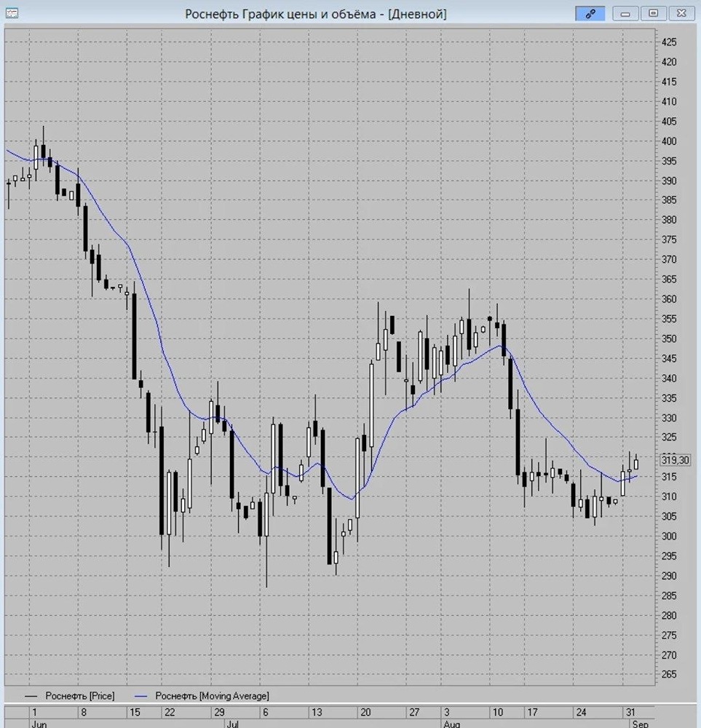Click date 31 on the time axis
The image size is (701, 728).
(x=630, y=712)
